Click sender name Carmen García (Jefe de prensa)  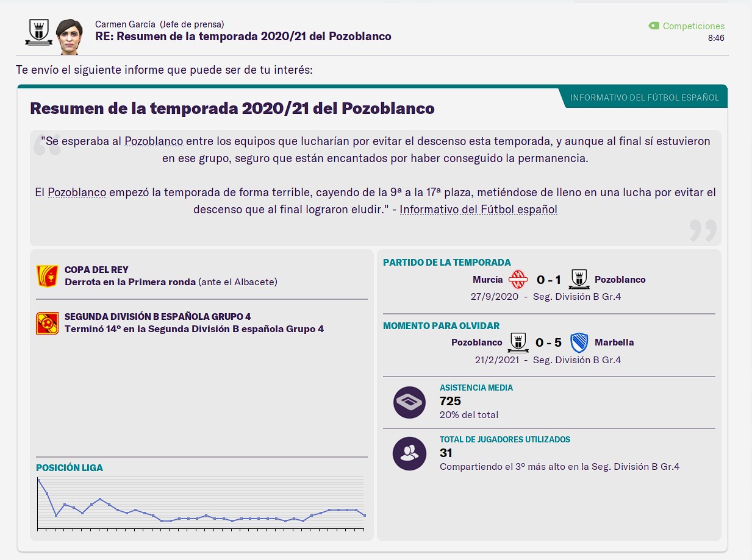click(x=159, y=24)
